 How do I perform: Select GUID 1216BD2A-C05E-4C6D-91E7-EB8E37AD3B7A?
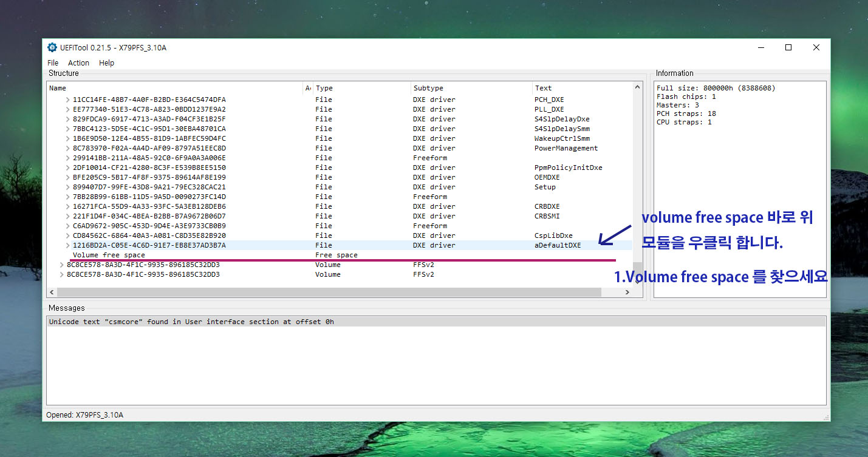149,245
